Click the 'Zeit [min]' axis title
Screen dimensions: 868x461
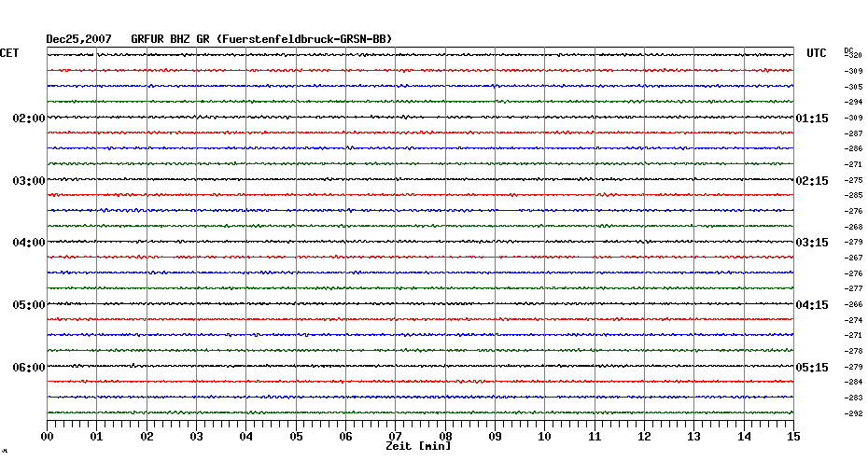coord(418,446)
